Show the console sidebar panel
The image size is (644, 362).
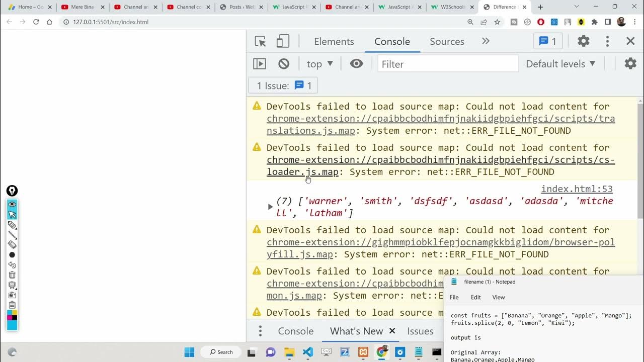[260, 64]
